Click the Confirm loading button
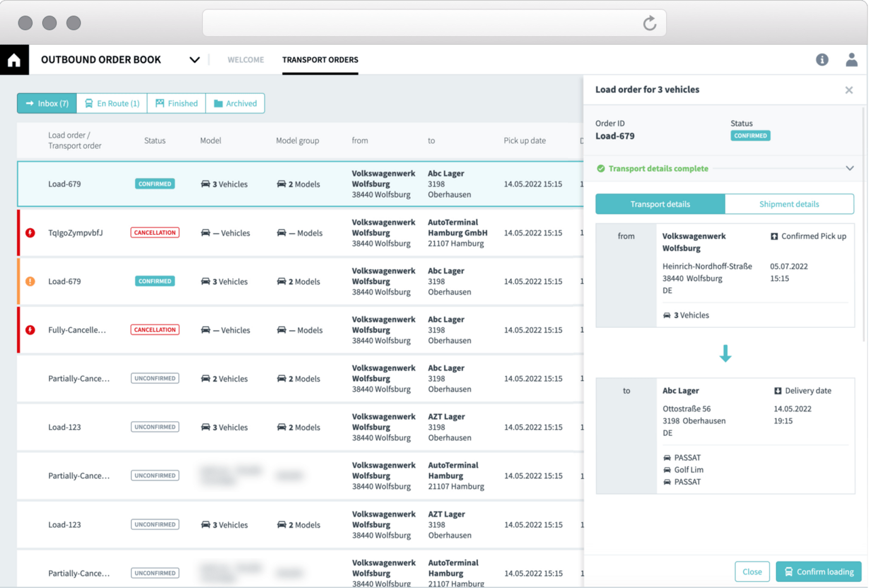Image resolution: width=869 pixels, height=588 pixels. click(818, 572)
